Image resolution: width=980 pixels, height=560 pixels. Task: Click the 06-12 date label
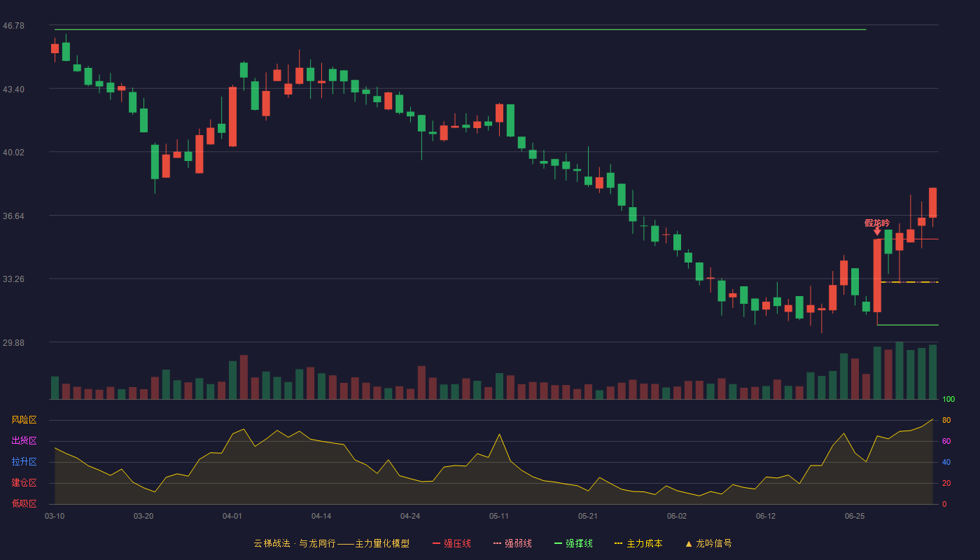coord(766,516)
